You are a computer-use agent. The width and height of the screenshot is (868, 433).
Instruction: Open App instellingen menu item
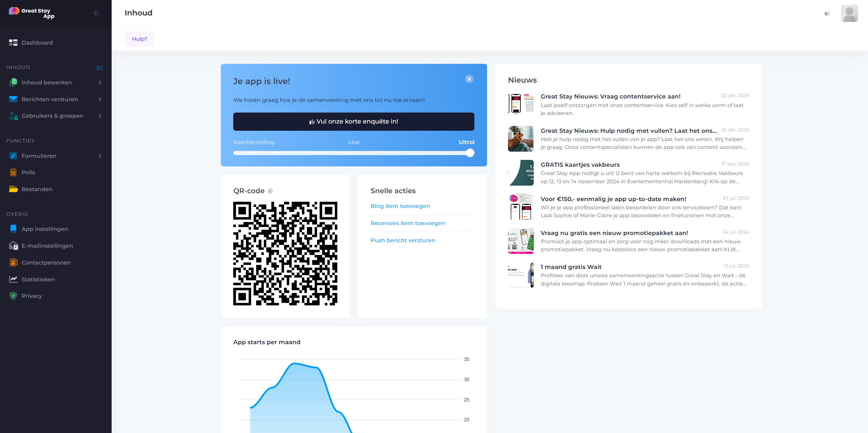coord(45,229)
